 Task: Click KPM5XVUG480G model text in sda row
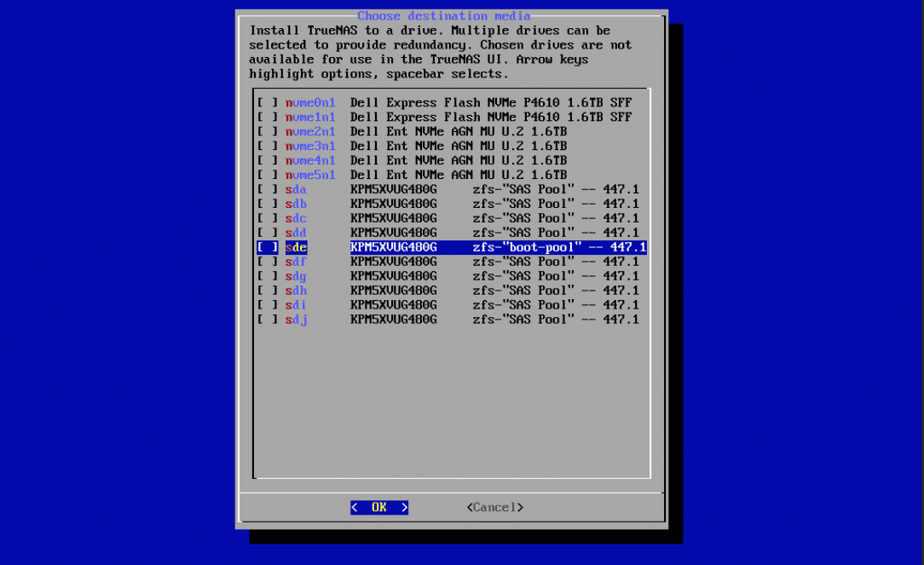click(x=394, y=189)
